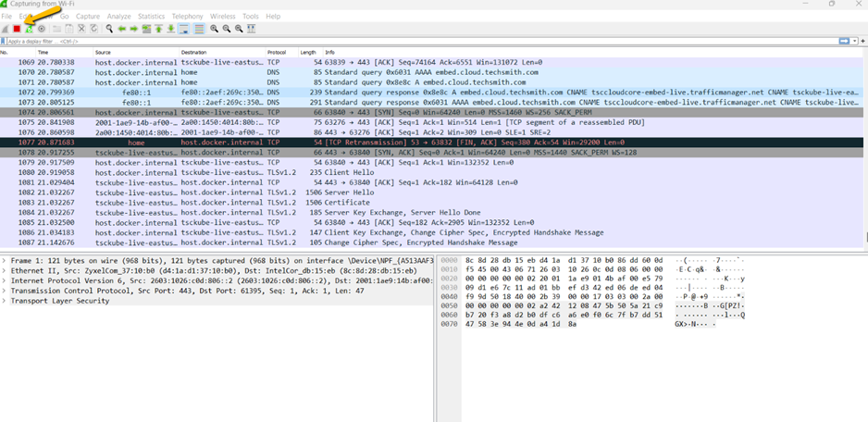The height and width of the screenshot is (422, 868).
Task: Zoom in on packet list text
Action: 214,29
